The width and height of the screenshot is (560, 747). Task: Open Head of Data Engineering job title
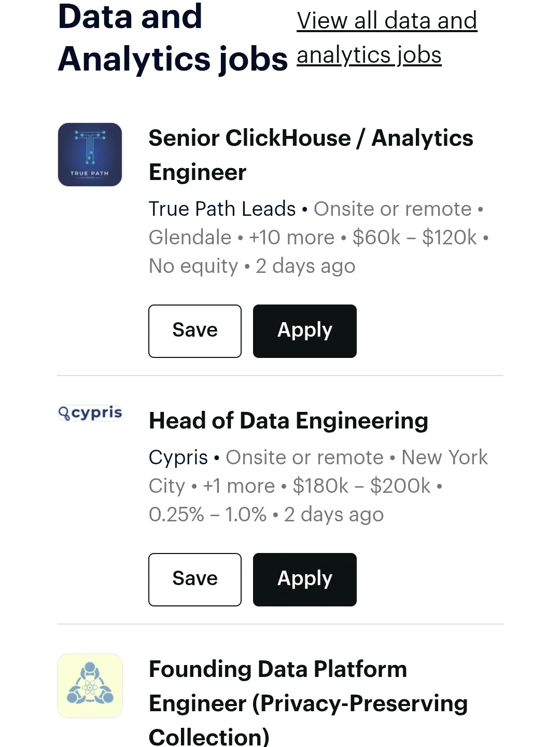click(x=288, y=421)
